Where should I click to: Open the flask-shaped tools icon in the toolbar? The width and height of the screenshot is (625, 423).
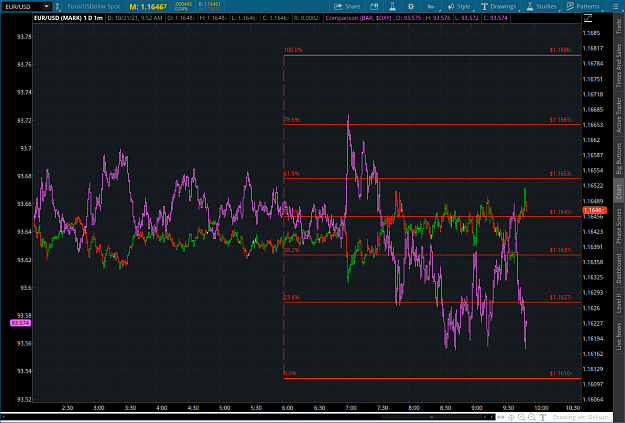[x=393, y=6]
